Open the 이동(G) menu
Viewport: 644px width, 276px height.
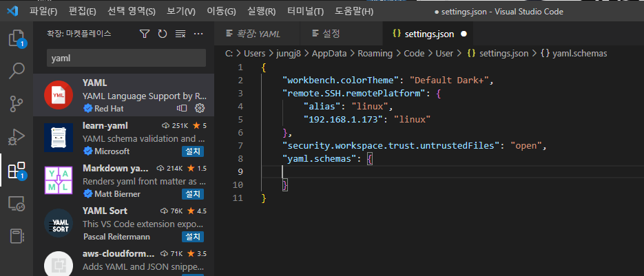(221, 12)
